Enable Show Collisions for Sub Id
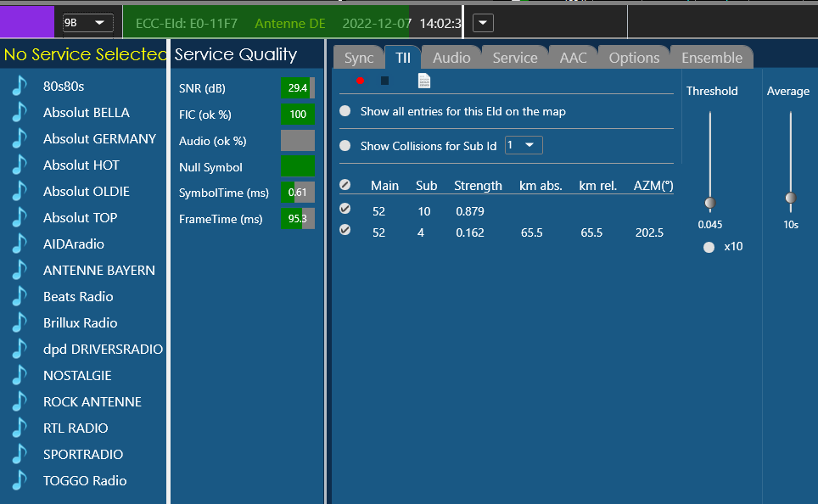Viewport: 818px width, 504px height. (345, 146)
